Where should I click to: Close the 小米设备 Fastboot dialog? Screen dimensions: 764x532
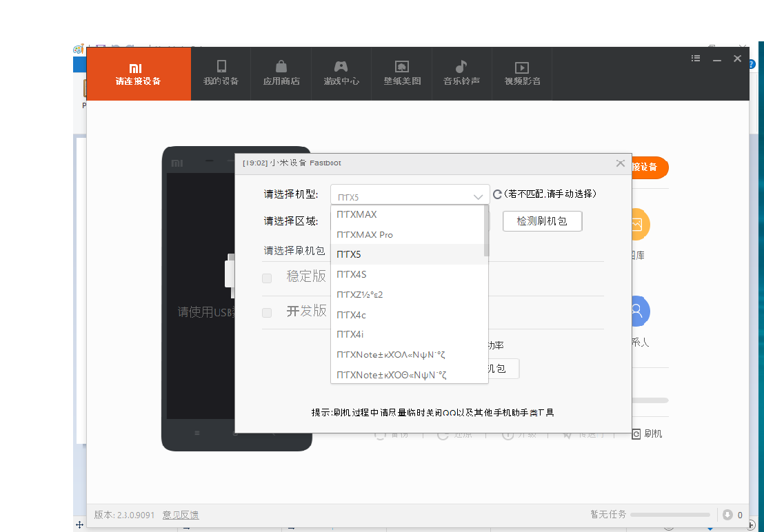(x=620, y=163)
